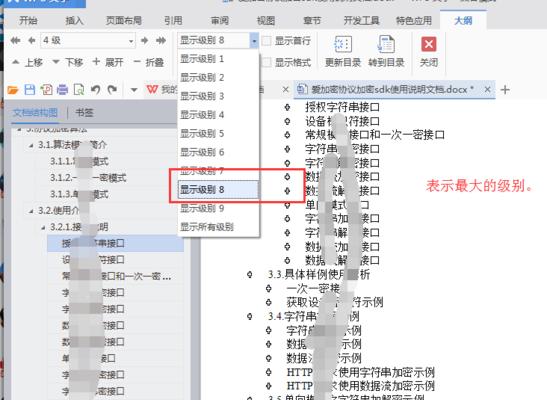Collapse the 显示级别 8 dropdown arrow
Screen dimensions: 547x400
pos(254,41)
